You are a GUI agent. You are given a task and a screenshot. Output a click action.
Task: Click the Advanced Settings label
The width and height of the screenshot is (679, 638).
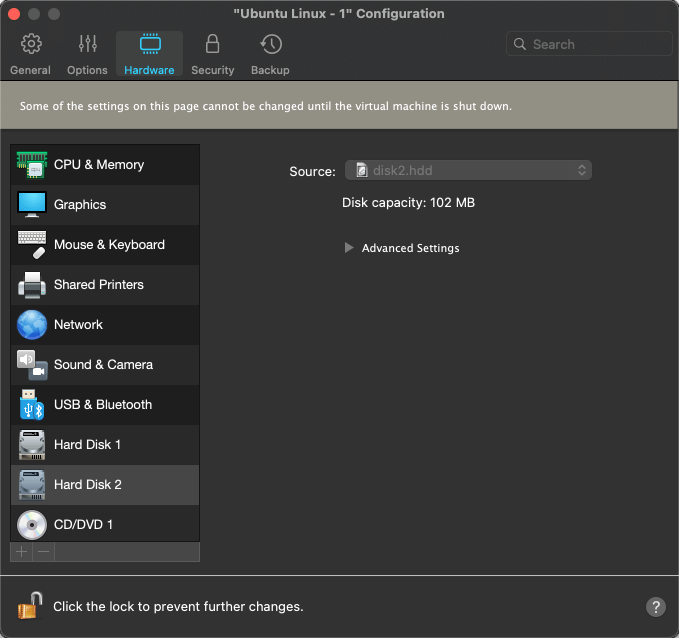411,248
